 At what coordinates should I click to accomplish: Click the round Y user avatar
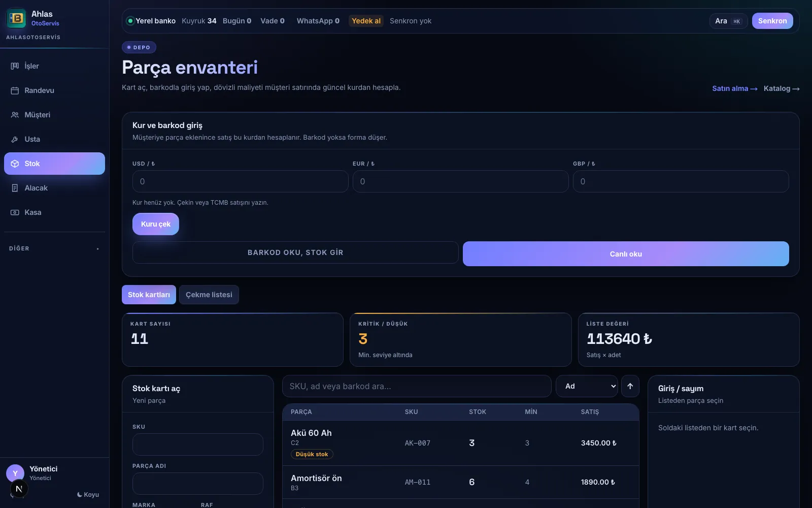pos(15,473)
